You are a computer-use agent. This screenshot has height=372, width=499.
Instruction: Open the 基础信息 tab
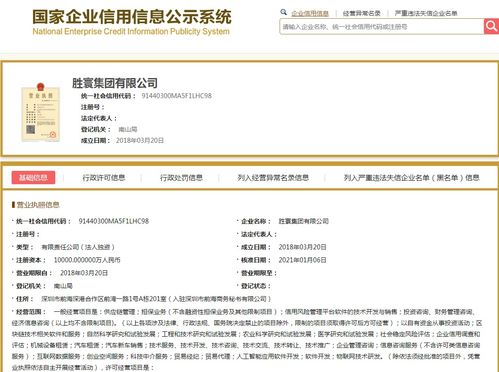pyautogui.click(x=33, y=178)
